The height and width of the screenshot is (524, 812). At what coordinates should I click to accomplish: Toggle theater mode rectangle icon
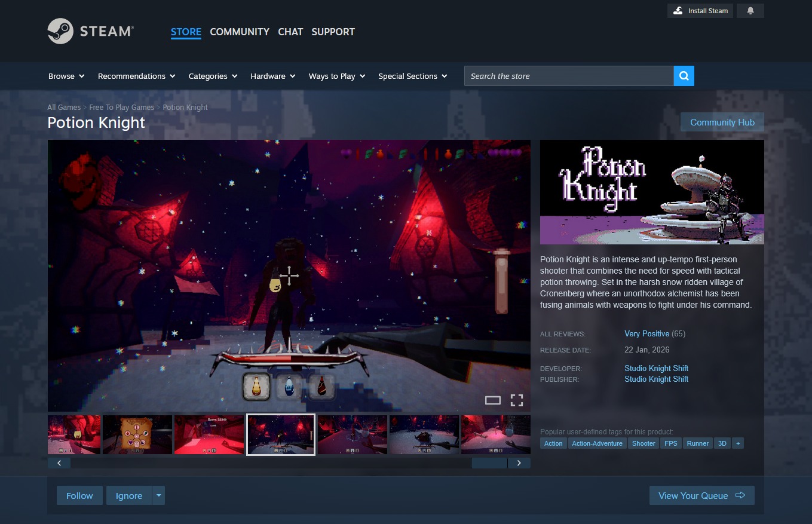point(492,400)
